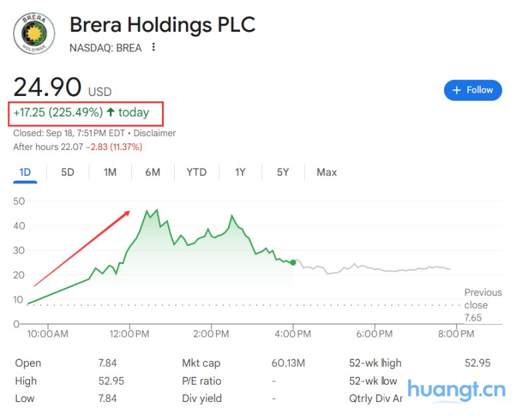Show the 1Y price history

[x=240, y=172]
